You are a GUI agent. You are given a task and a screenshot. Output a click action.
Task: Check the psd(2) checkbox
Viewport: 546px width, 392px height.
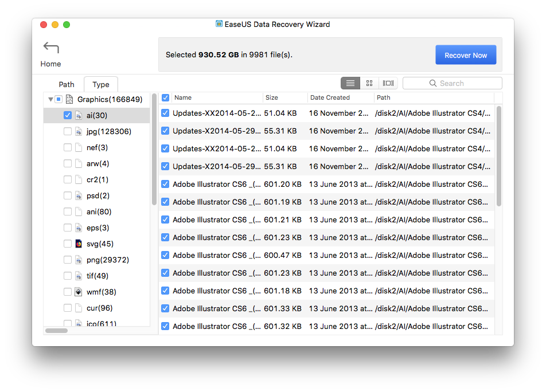pos(68,196)
